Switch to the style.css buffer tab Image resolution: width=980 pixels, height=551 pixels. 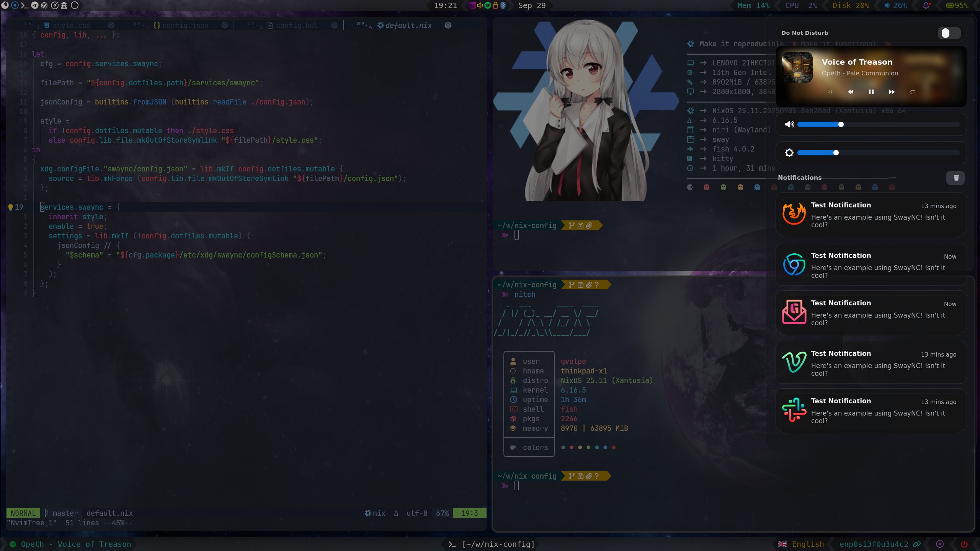pos(71,25)
